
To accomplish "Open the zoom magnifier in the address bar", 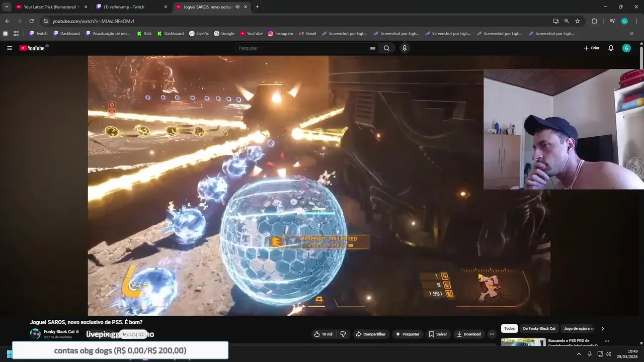I will coord(567,21).
